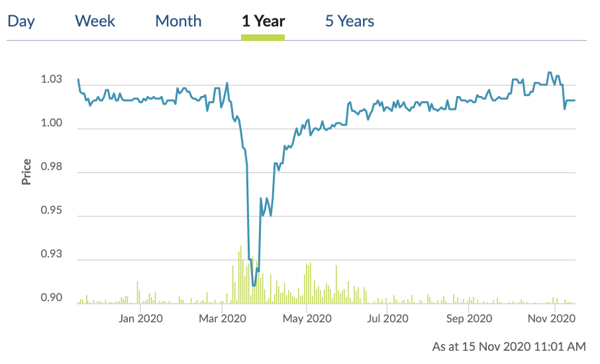600x364 pixels.
Task: Click the 'As at 15 Nov 2020' timestamp
Action: [509, 346]
